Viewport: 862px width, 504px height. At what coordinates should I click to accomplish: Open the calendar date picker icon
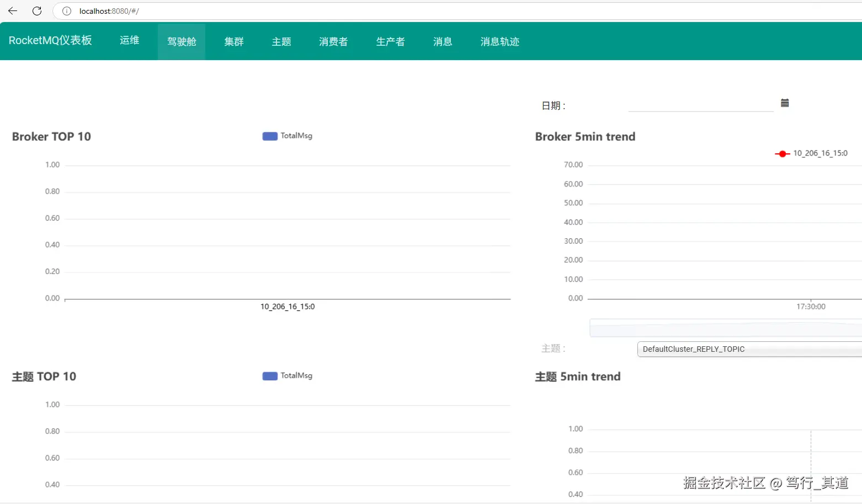click(x=785, y=103)
